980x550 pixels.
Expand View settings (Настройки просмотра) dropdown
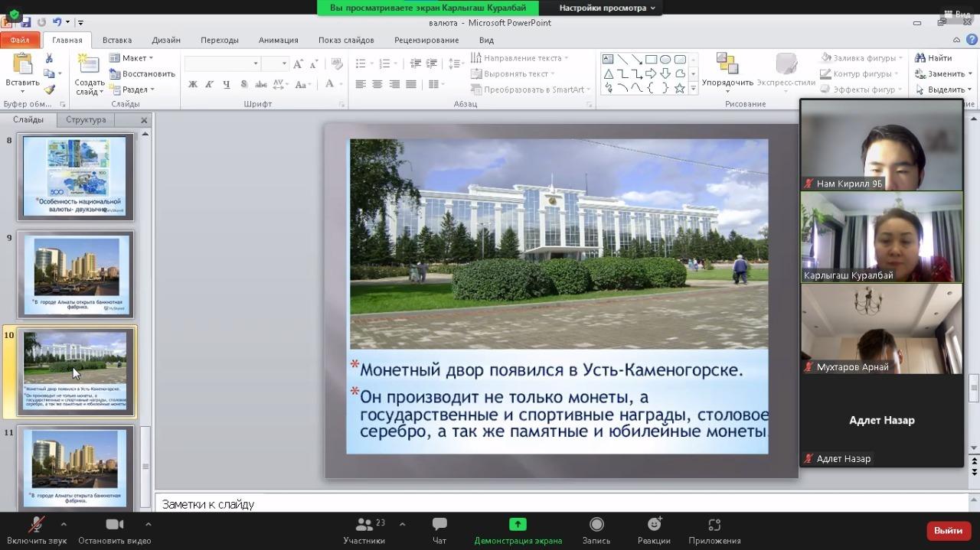tap(606, 8)
